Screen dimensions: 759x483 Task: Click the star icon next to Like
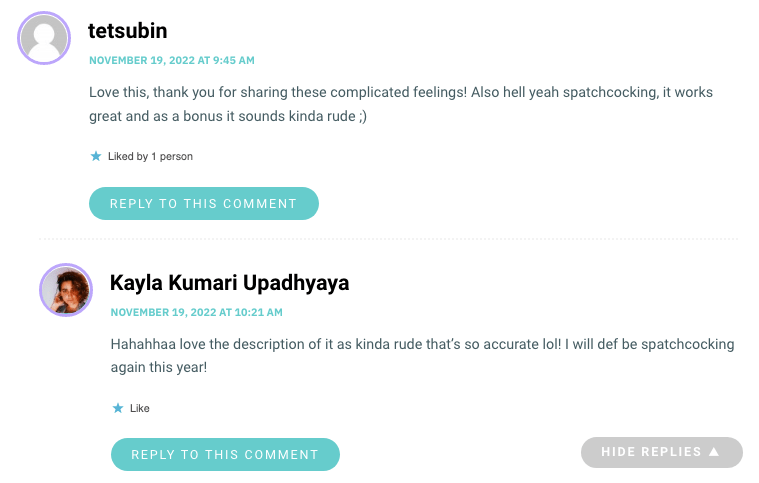118,408
